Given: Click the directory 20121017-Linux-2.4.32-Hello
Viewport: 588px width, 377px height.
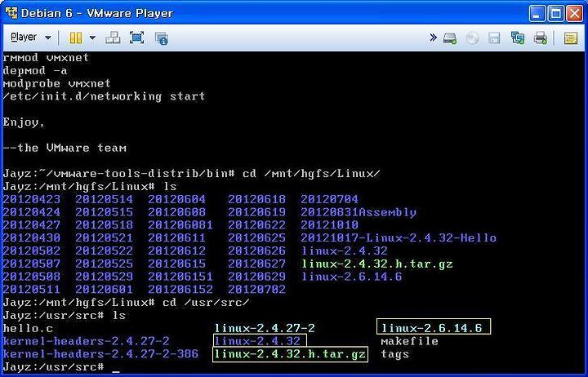Looking at the screenshot, I should point(399,238).
